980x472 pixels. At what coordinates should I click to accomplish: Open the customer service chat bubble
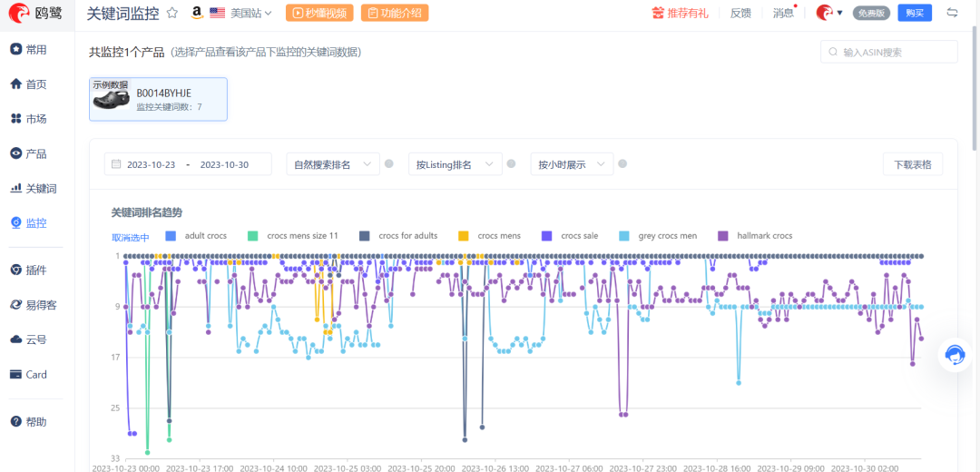pos(954,355)
